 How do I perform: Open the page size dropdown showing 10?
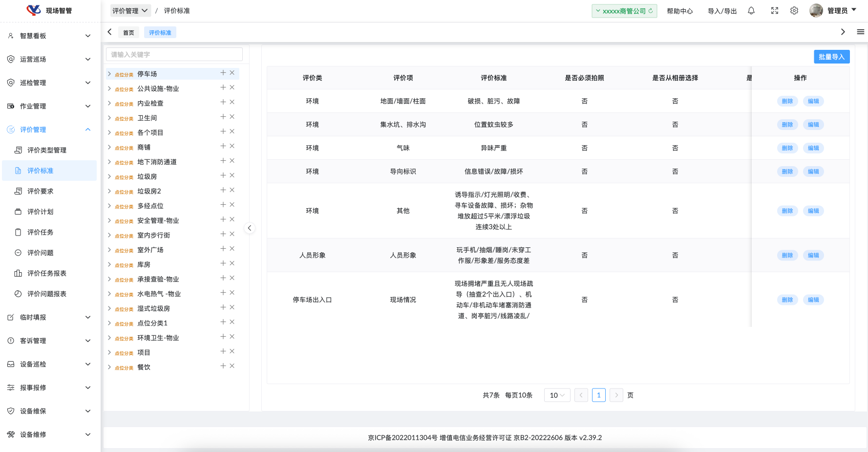coord(557,395)
